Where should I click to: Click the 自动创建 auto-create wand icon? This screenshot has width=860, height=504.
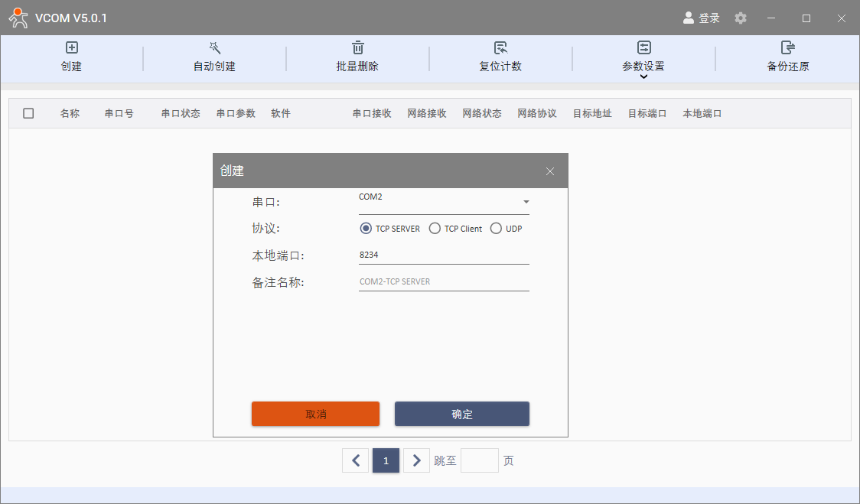click(215, 48)
